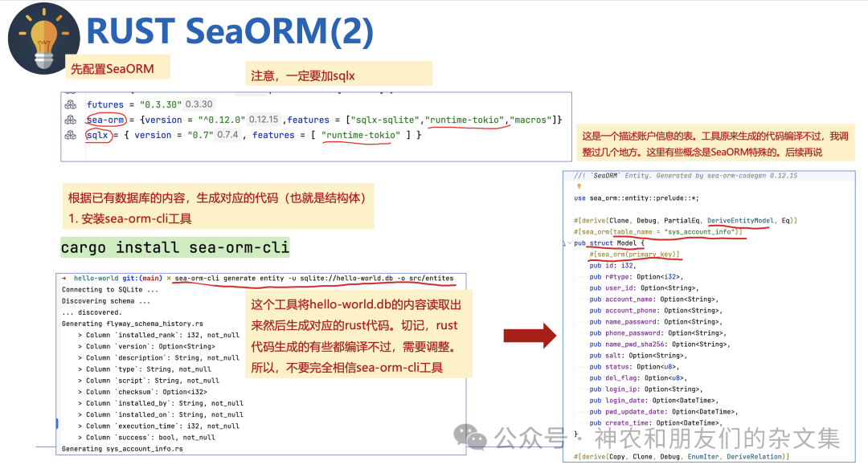
Task: Click the Column `version` terminal row
Action: (146, 346)
